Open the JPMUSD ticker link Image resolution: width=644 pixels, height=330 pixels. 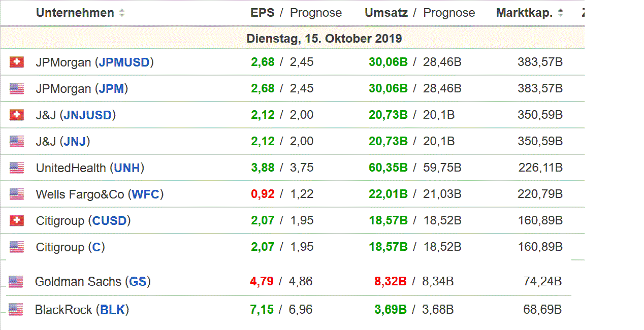124,62
